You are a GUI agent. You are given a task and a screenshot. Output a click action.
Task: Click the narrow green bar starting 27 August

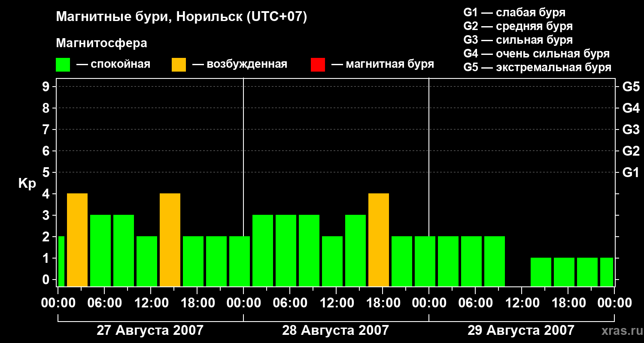tap(61, 262)
